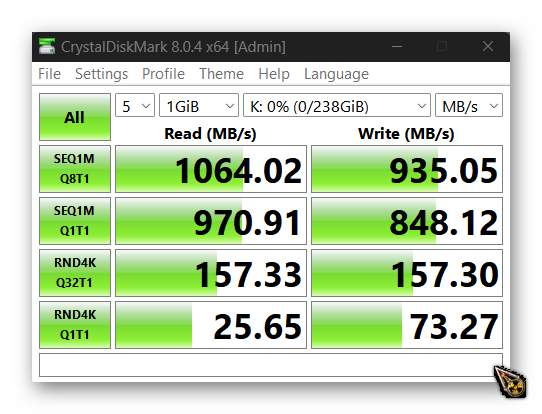Run the RND4K Q1T1 benchmark

click(75, 325)
